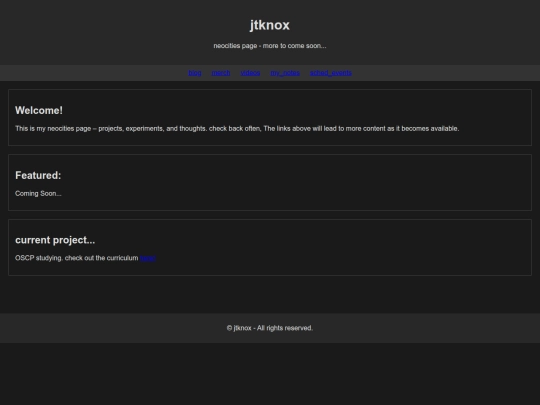Image resolution: width=540 pixels, height=405 pixels.
Task: Open the merch navigation link
Action: [x=221, y=73]
